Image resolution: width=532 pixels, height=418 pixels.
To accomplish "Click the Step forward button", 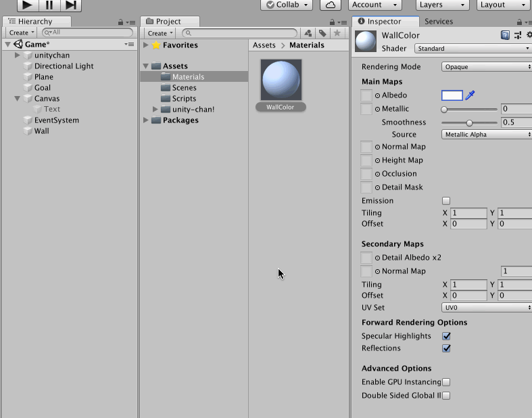I will 71,5.
